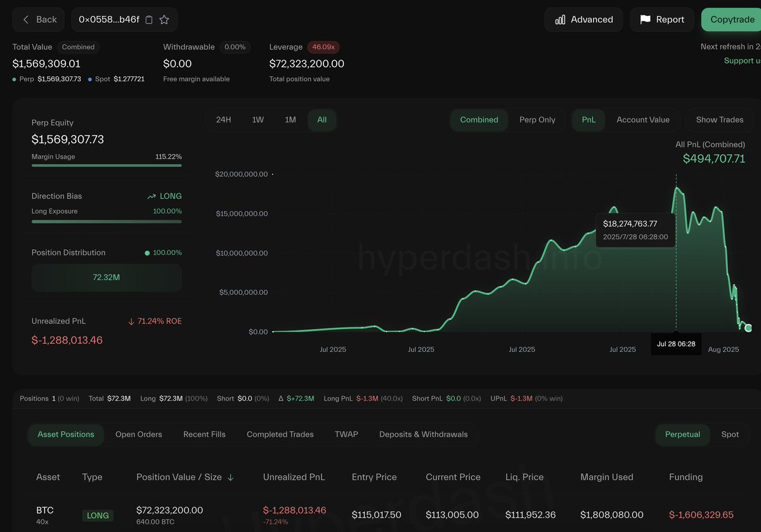The height and width of the screenshot is (532, 761).
Task: Choose the 1M time range
Action: pyautogui.click(x=290, y=120)
